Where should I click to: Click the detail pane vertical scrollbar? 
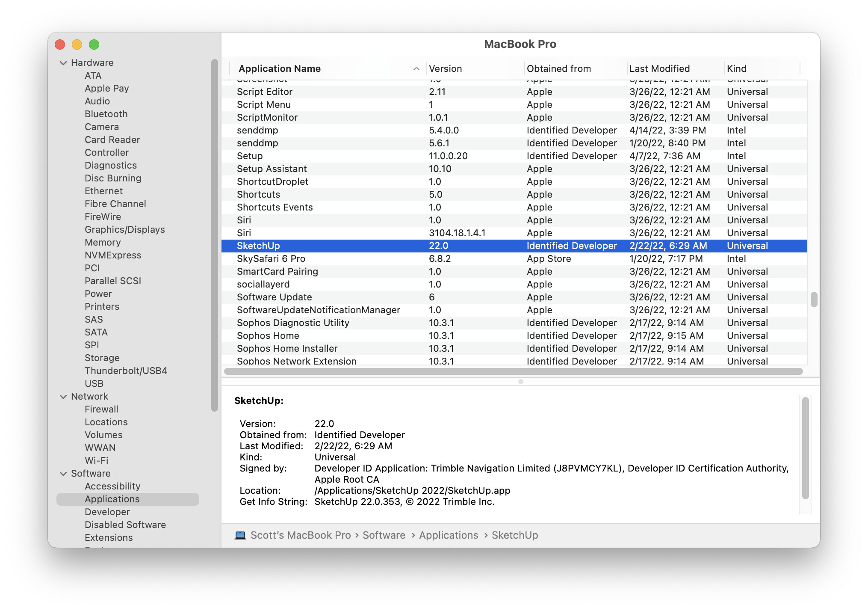pyautogui.click(x=805, y=448)
